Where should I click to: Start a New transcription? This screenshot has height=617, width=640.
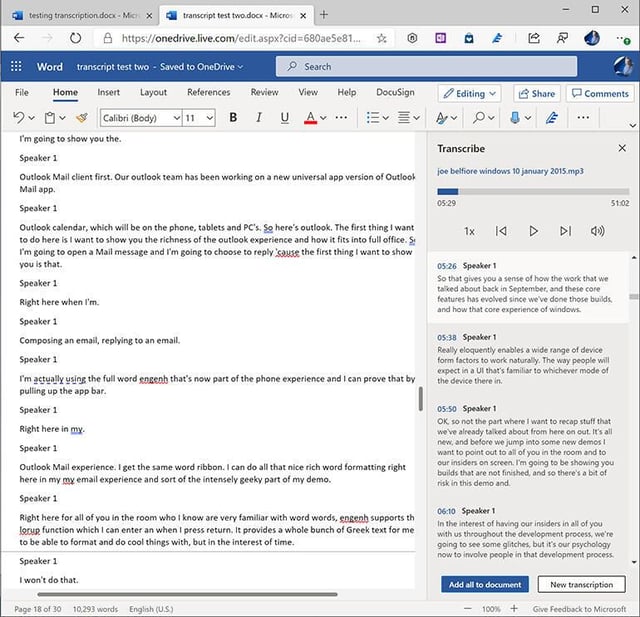[582, 584]
